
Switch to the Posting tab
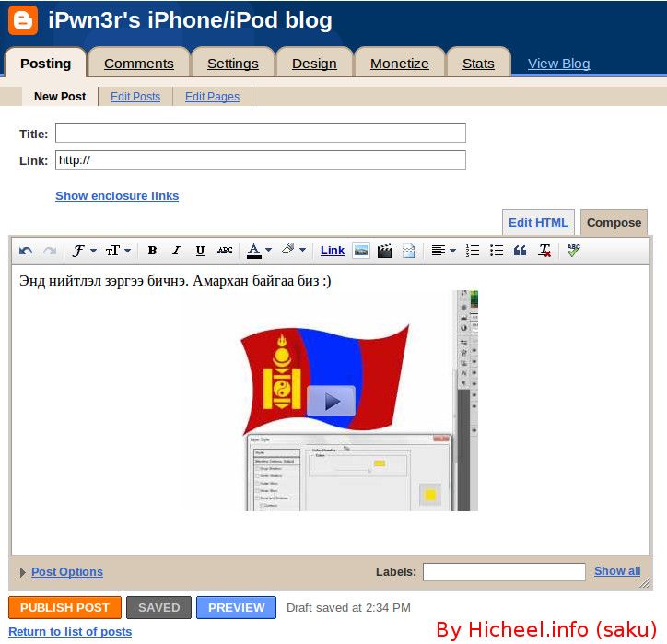(45, 64)
